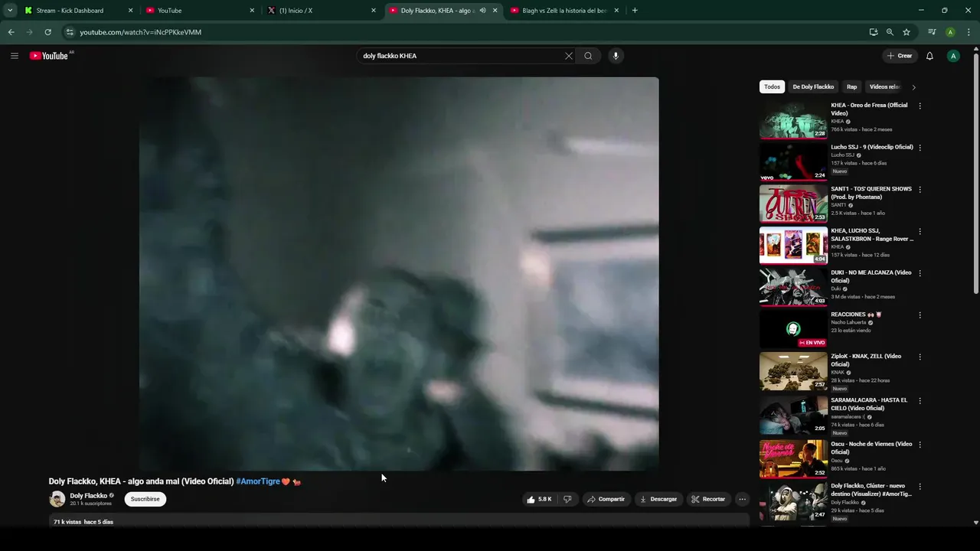Image resolution: width=980 pixels, height=551 pixels.
Task: Open options for Lucho SSJ - 9 video
Action: click(x=920, y=148)
